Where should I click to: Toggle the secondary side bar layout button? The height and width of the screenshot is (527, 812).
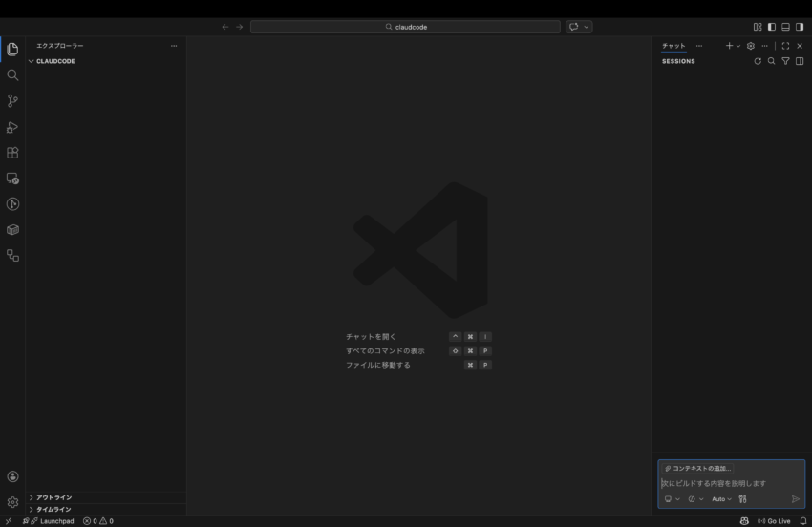pos(800,27)
